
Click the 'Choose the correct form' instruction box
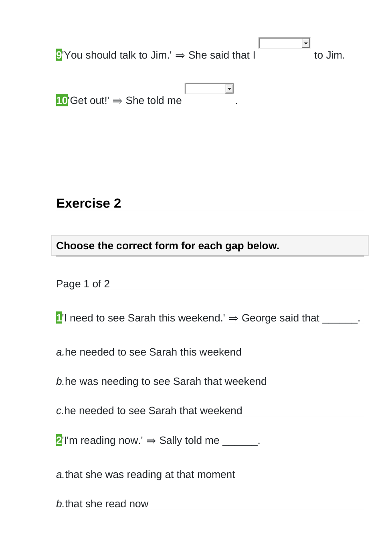pyautogui.click(x=210, y=246)
